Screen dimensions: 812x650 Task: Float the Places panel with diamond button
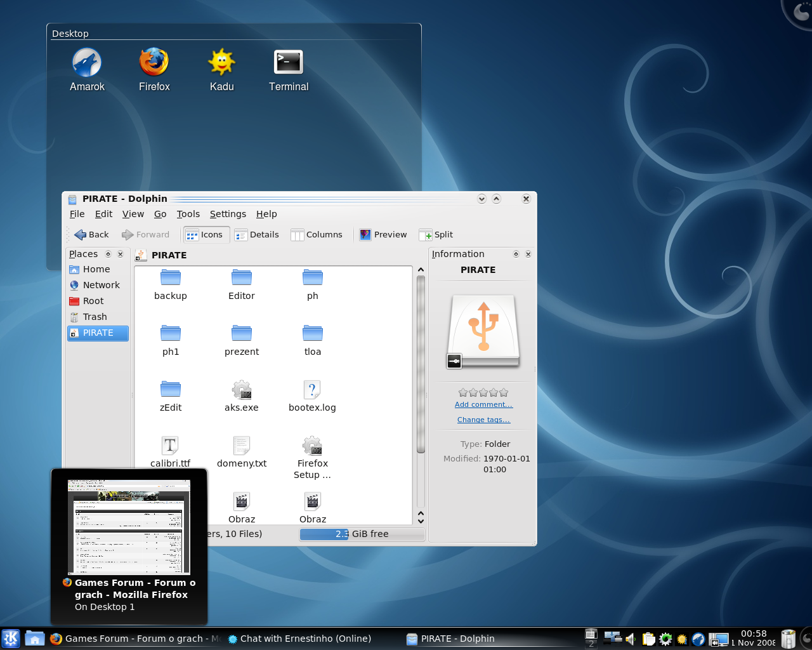point(108,254)
